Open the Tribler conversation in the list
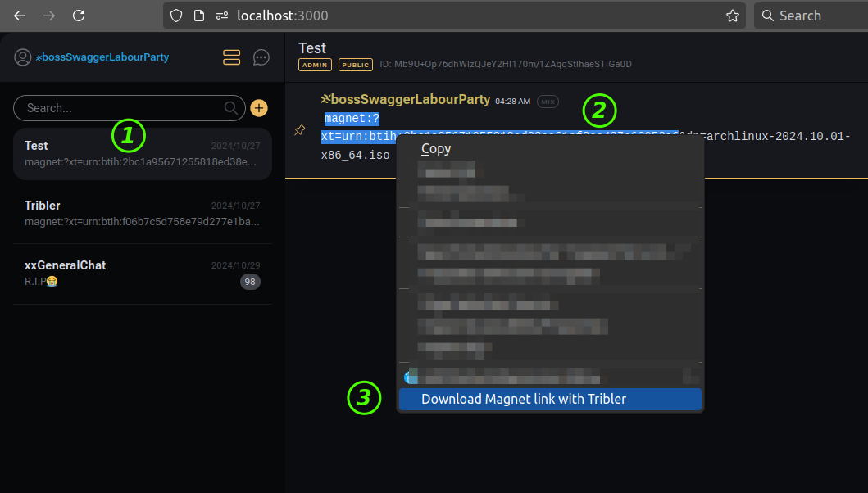 click(x=142, y=213)
